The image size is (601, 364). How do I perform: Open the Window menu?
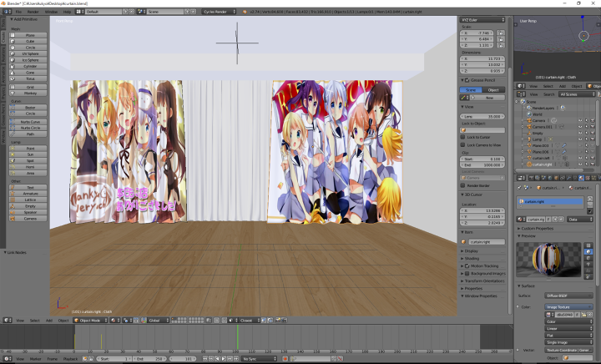tap(51, 12)
